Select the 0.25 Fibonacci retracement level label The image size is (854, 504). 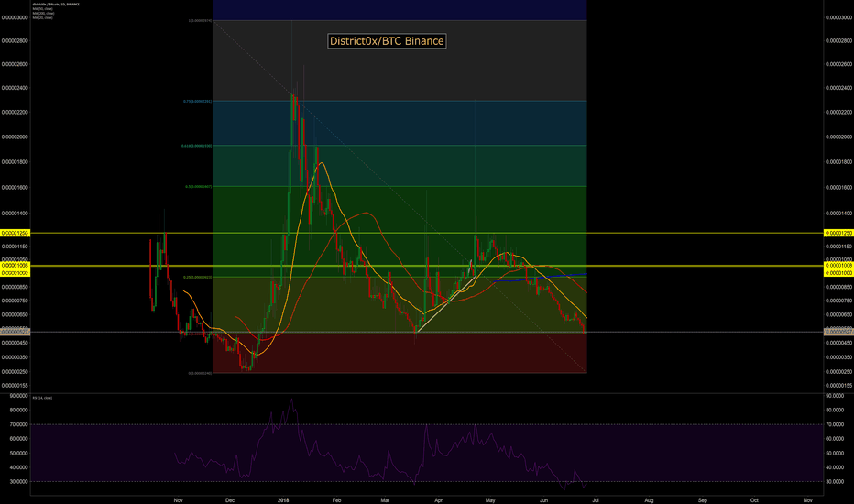197,278
